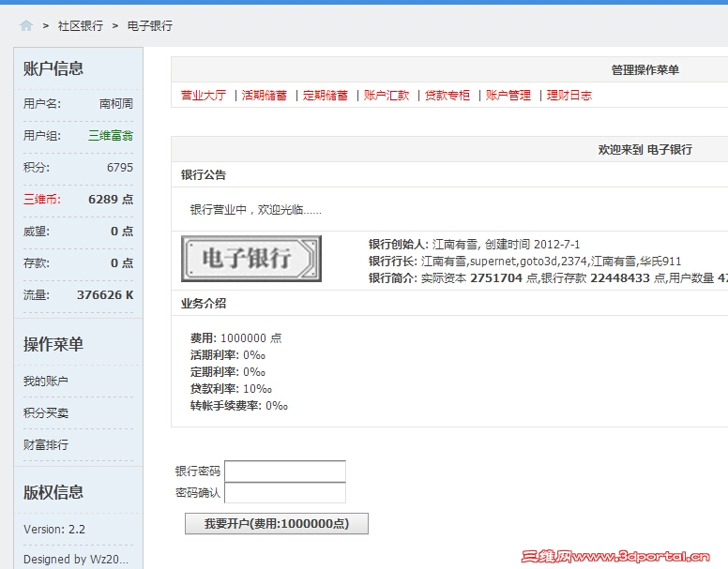
Task: Open 我的账户 in operation menu
Action: point(45,382)
